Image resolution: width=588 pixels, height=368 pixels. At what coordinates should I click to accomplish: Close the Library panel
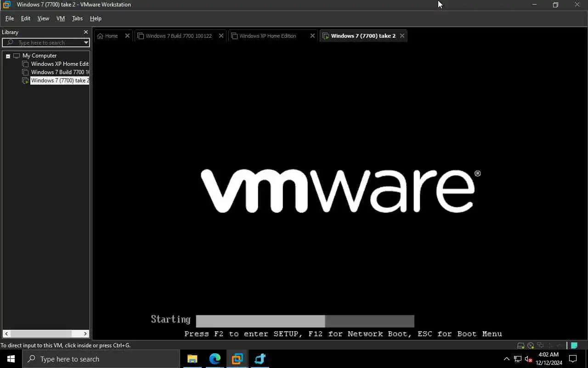(85, 32)
